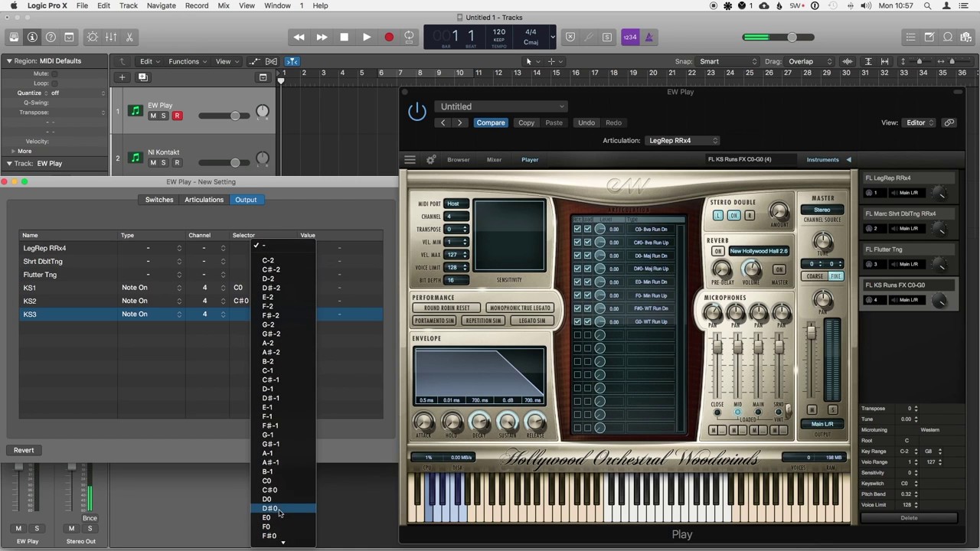Image resolution: width=980 pixels, height=551 pixels.
Task: Open the Articulation LegRep RRx4 dropdown
Action: click(683, 140)
